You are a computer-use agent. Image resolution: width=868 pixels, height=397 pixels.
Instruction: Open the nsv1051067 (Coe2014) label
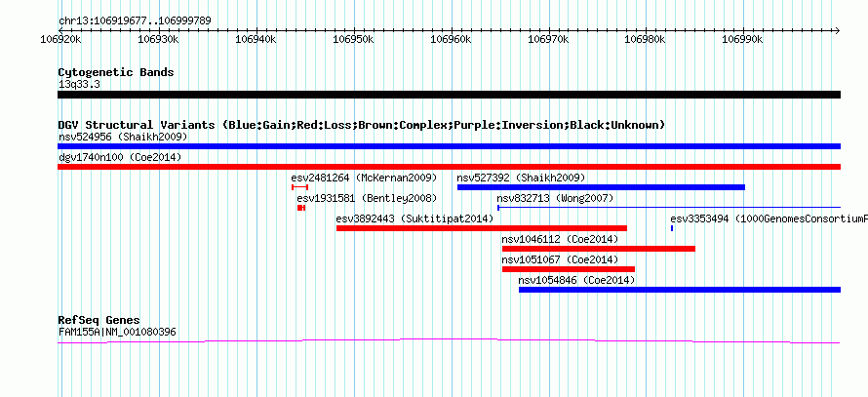point(560,259)
